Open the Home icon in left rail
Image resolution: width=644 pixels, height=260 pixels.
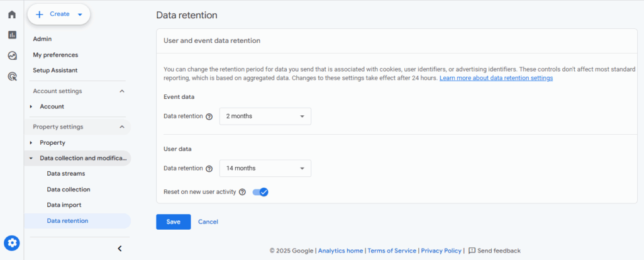click(12, 14)
